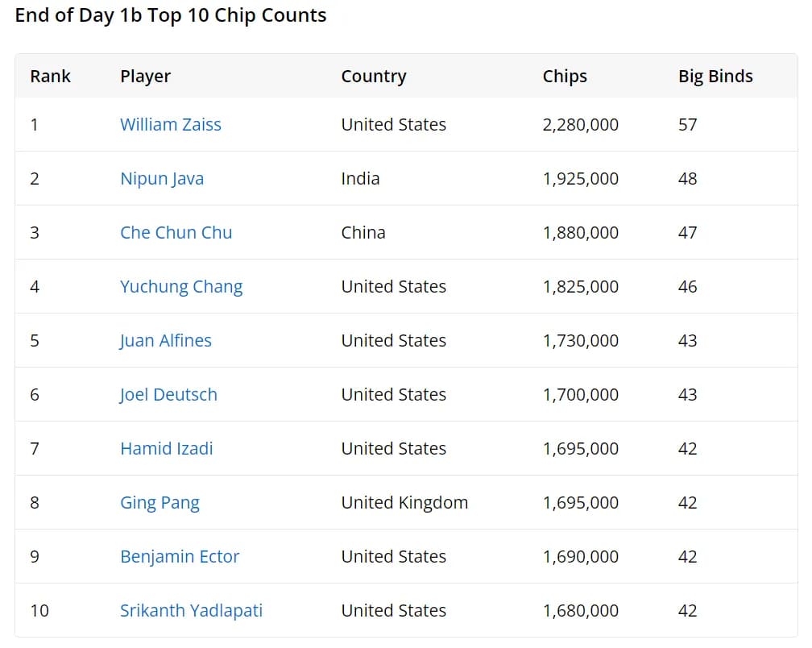
Task: Select Benjamin Ector player link
Action: click(x=180, y=557)
